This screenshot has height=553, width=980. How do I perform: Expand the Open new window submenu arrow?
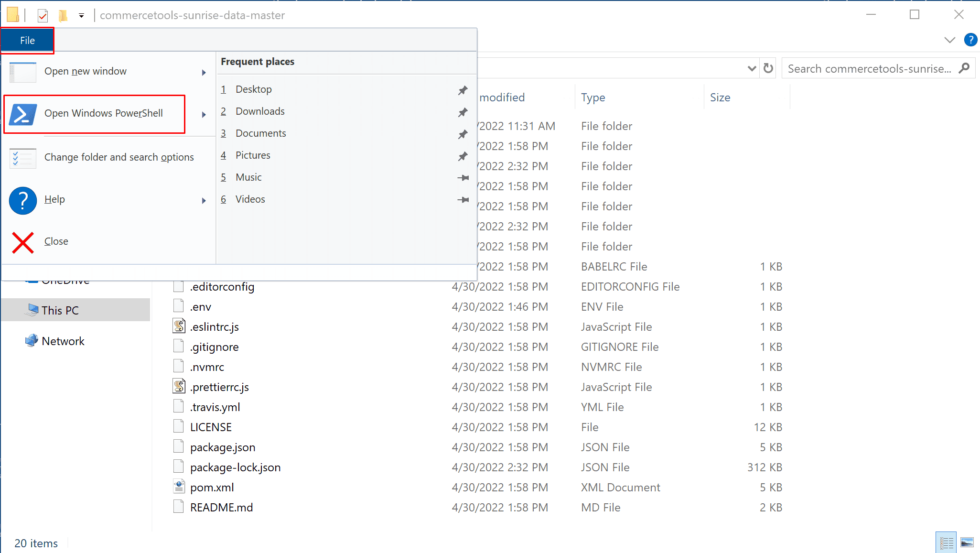click(204, 72)
